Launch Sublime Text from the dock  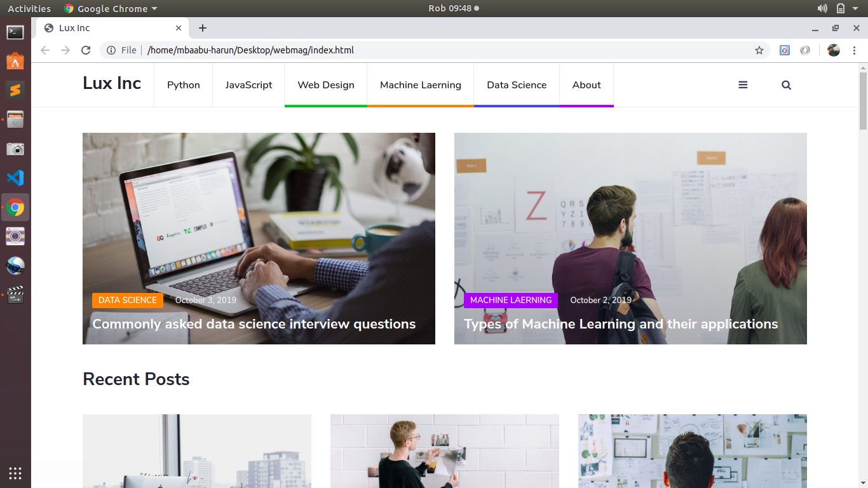15,90
